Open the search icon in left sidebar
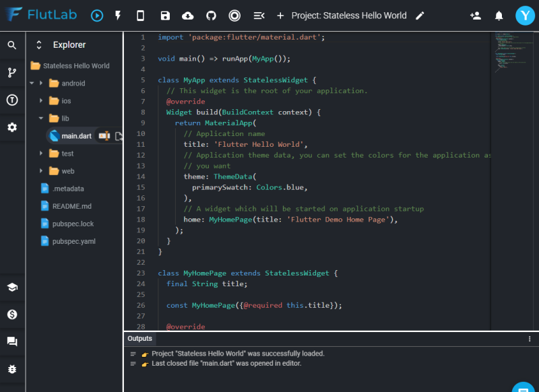Viewport: 539px width, 392px height. 12,45
